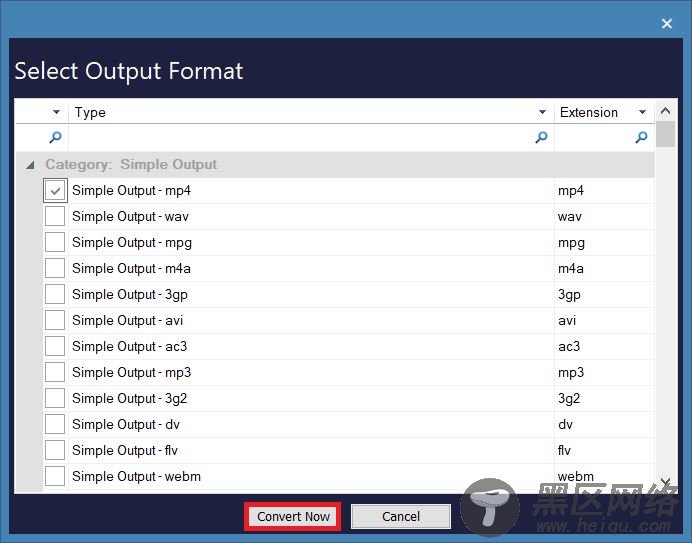This screenshot has height=543, width=692.
Task: Sort by the Extension column header
Action: pyautogui.click(x=589, y=112)
